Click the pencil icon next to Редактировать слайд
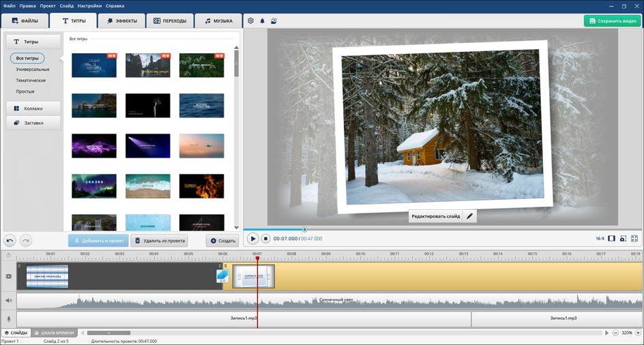Screen dimensions: 644x345 (470, 216)
